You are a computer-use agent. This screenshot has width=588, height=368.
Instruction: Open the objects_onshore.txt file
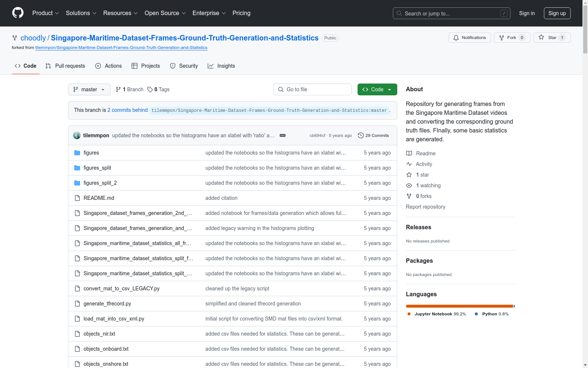(x=106, y=364)
